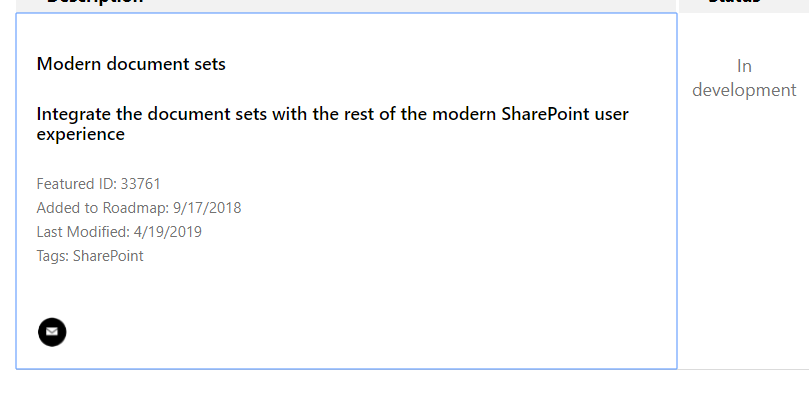Viewport: 809px width, 398px height.
Task: Click the empty space right of email icon
Action: point(361,332)
